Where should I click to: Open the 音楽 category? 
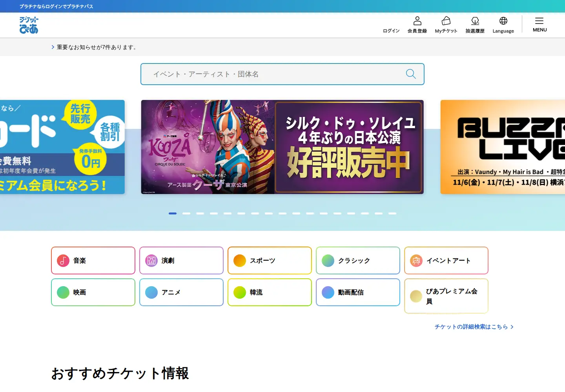pyautogui.click(x=93, y=261)
